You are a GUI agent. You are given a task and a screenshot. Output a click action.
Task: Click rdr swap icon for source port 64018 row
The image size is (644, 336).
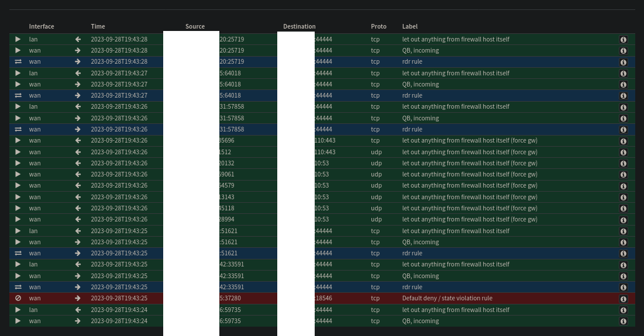(18, 95)
